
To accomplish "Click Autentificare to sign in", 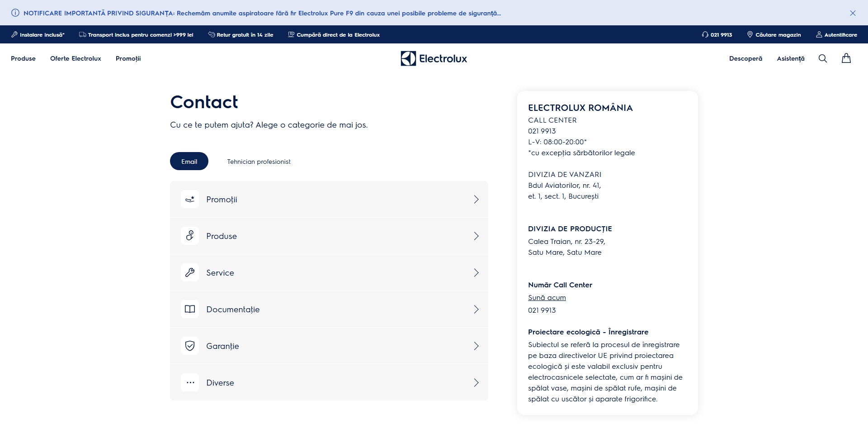I will coord(836,35).
